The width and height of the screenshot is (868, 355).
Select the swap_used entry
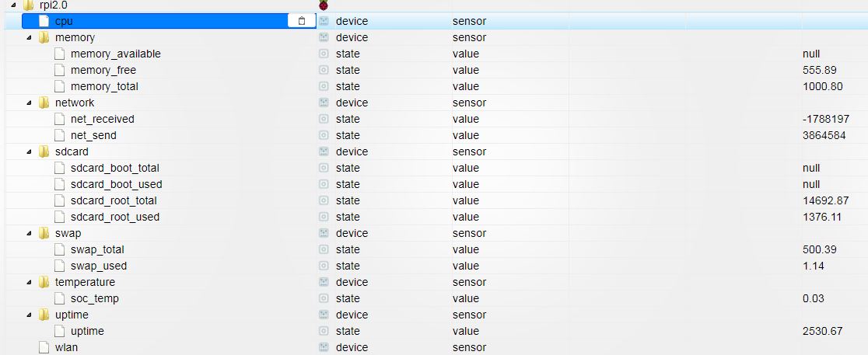[99, 266]
